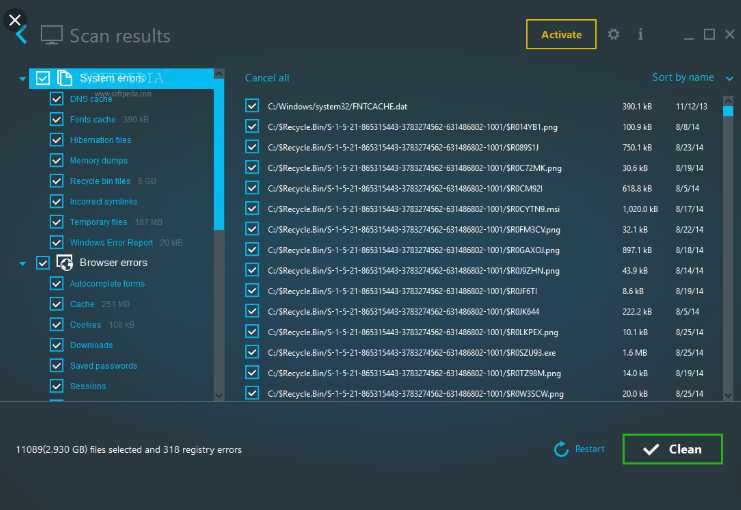Open the Sort by name dropdown

(689, 77)
